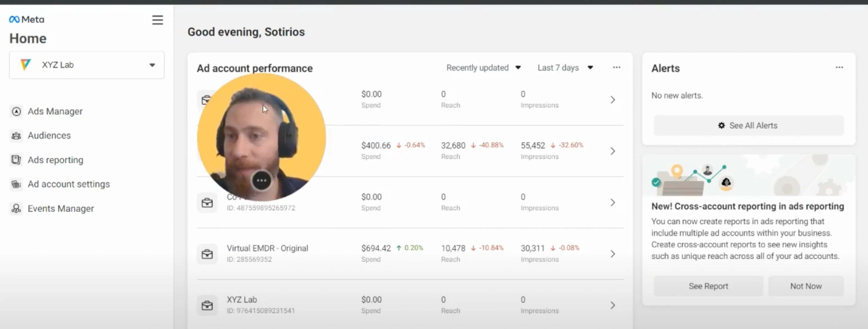Click ID: 976415089231541 text

point(261,310)
